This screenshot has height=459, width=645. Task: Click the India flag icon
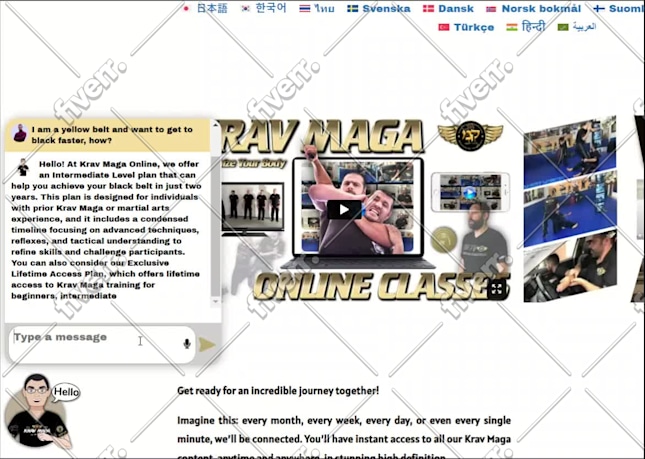pos(512,28)
